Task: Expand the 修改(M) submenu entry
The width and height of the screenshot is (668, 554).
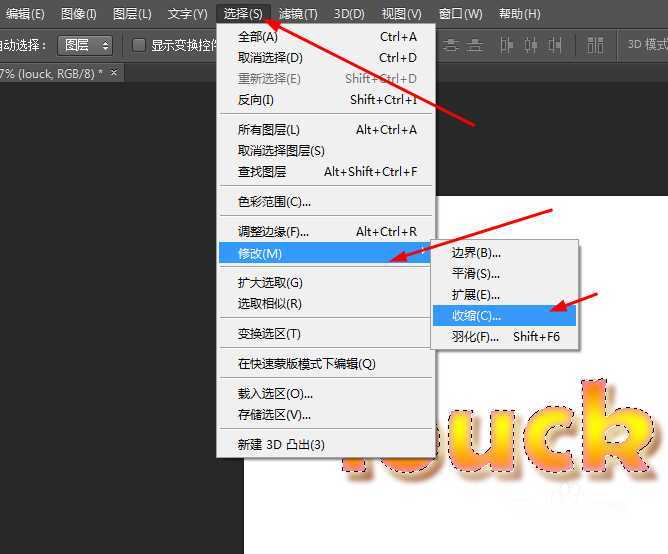Action: click(x=260, y=253)
